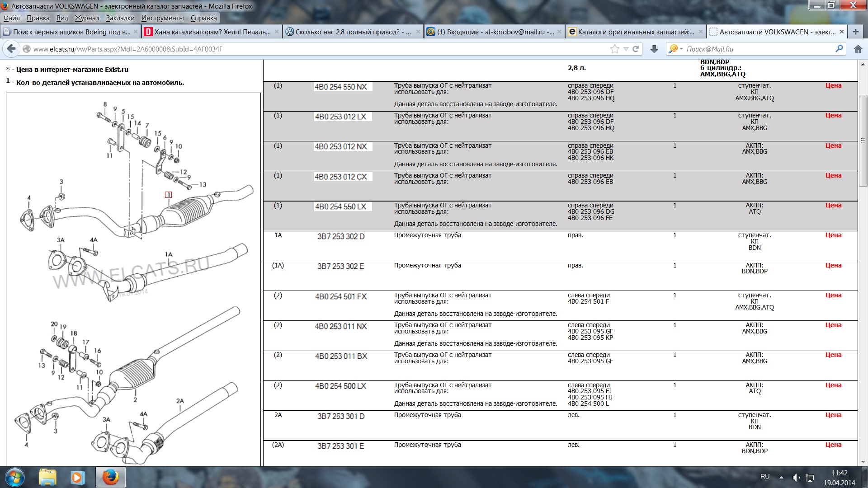
Task: Open the new tab plus button
Action: point(855,32)
